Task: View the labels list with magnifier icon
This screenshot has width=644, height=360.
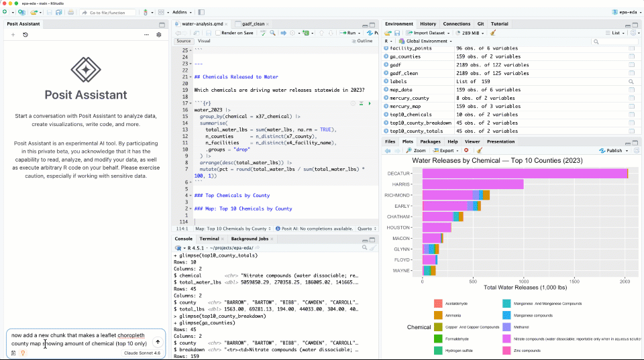Action: 631,82
